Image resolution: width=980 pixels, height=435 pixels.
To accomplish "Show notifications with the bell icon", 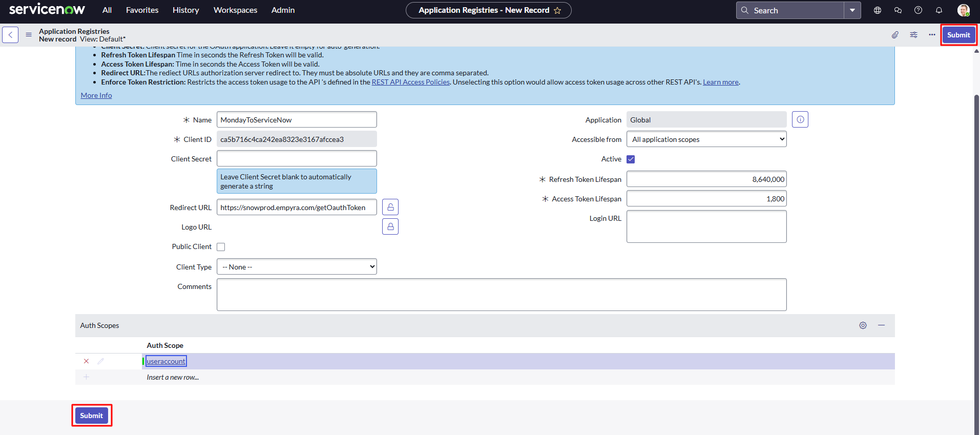I will 939,10.
